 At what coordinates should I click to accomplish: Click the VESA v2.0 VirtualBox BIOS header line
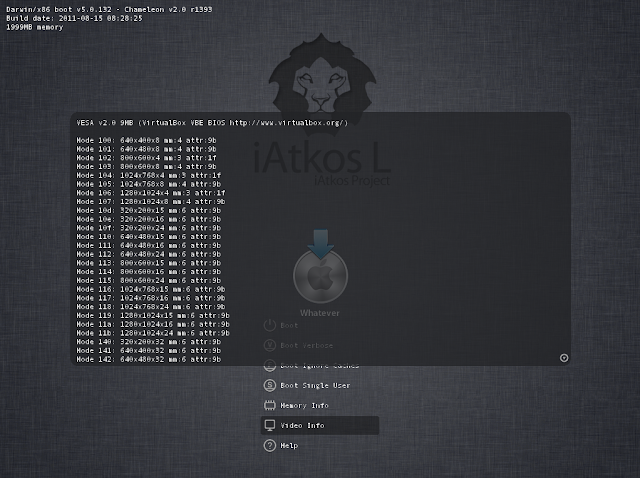pos(212,122)
